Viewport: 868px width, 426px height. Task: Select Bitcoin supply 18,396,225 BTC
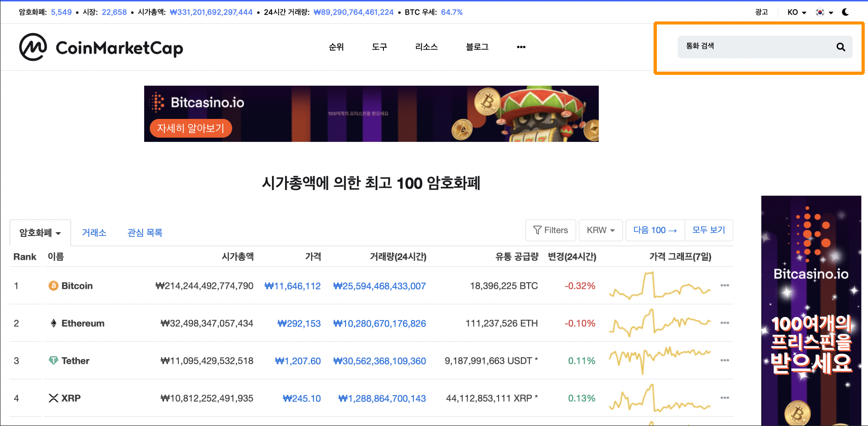504,286
